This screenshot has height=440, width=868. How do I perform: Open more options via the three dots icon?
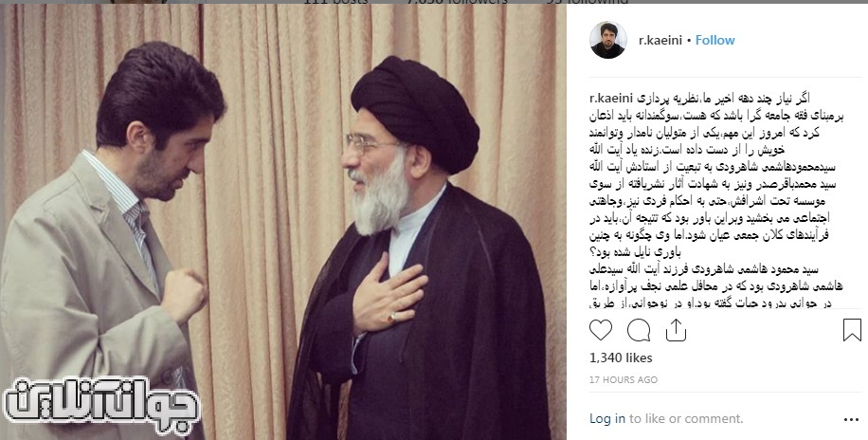pos(851,419)
